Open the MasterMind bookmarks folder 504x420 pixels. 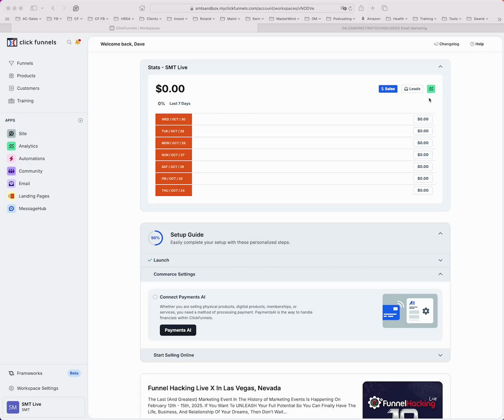(284, 19)
